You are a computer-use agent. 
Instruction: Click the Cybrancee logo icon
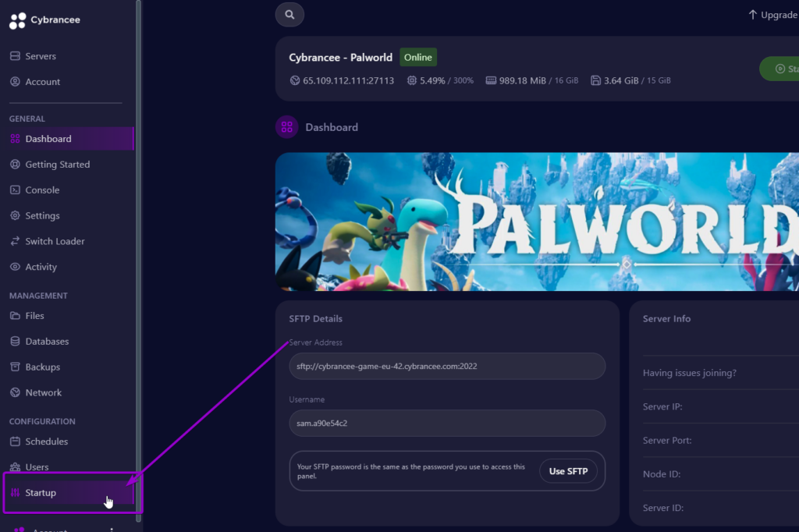17,20
